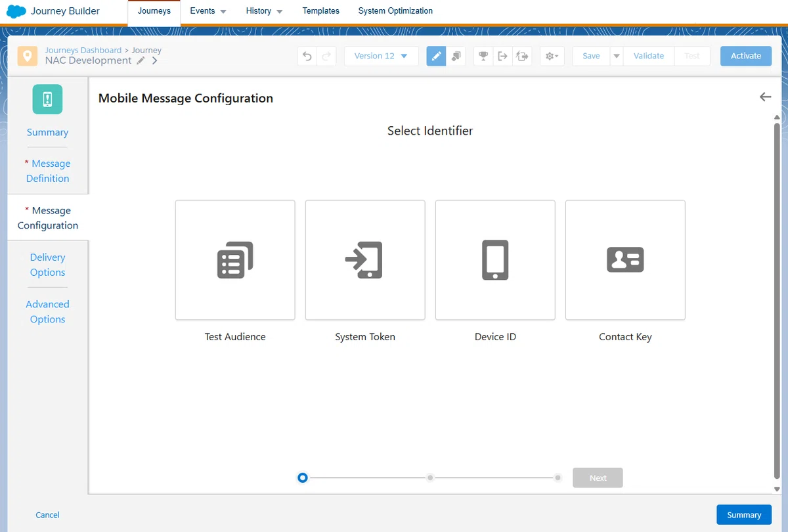Go to Delivery Options step
Screen dimensions: 788x532
click(47, 265)
